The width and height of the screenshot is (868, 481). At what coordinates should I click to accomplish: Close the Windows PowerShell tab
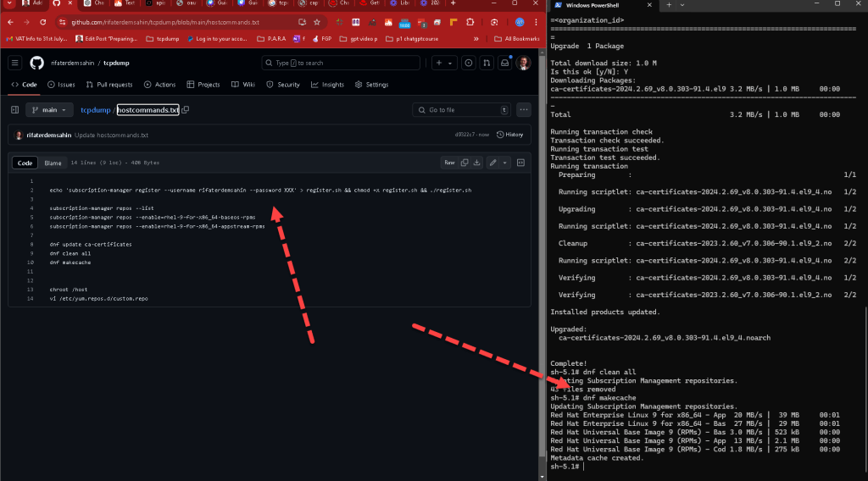649,5
